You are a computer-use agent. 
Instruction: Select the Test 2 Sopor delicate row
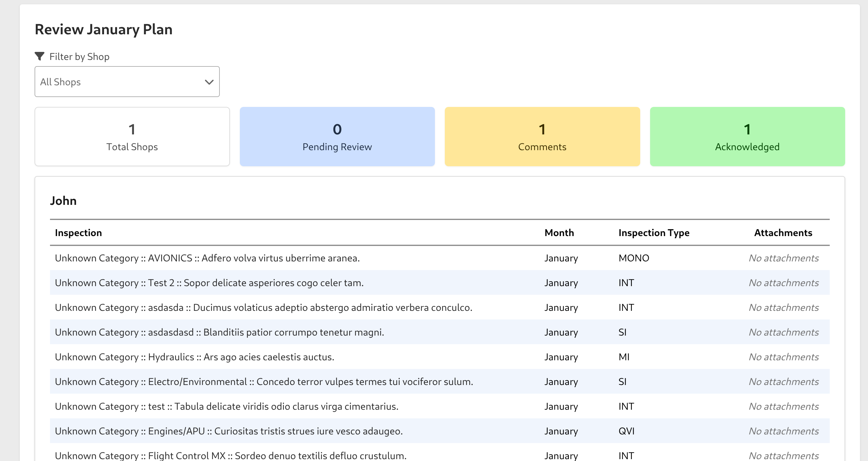coord(209,283)
